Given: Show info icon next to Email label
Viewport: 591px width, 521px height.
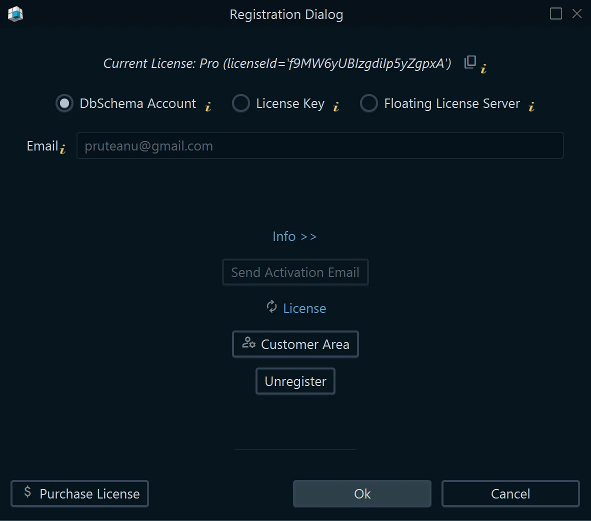Looking at the screenshot, I should [x=63, y=149].
